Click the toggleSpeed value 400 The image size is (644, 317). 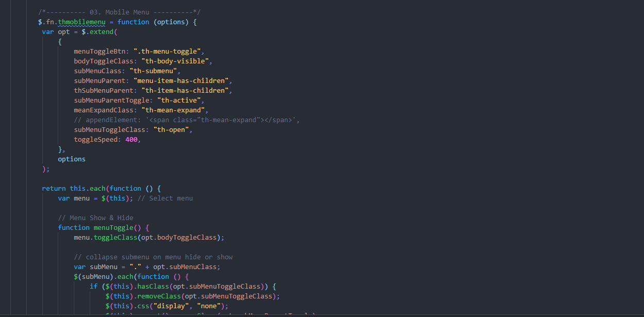tap(131, 139)
